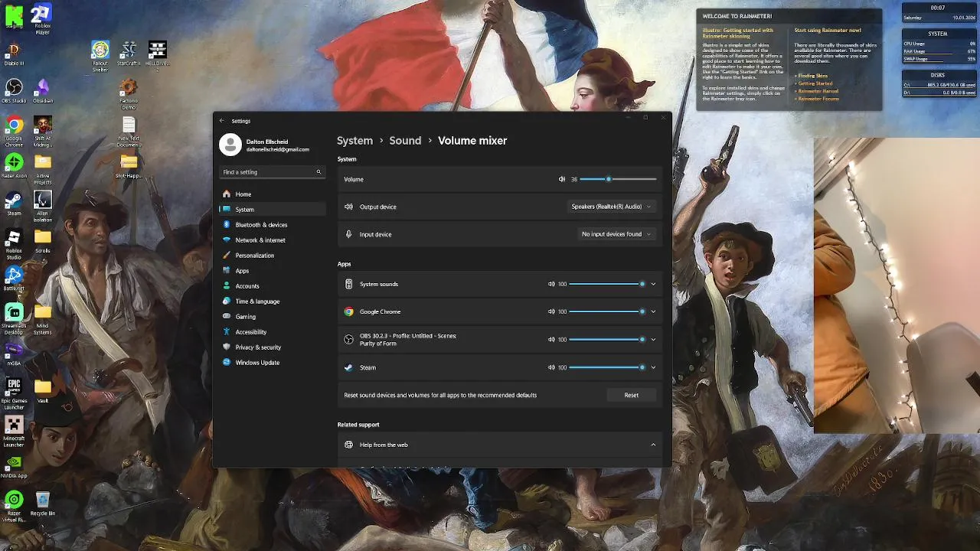Open the Output device dropdown
Image resolution: width=980 pixels, height=551 pixels.
point(611,207)
